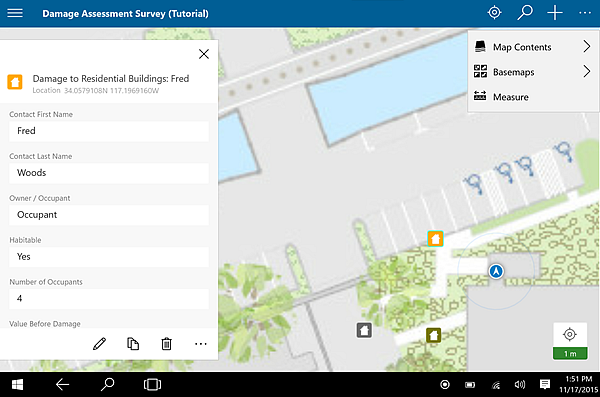Click the pencil edit icon
Image resolution: width=600 pixels, height=397 pixels.
click(x=99, y=343)
